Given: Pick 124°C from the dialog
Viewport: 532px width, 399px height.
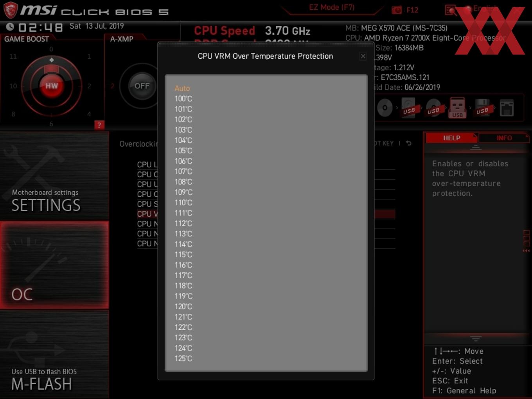Looking at the screenshot, I should coord(183,348).
